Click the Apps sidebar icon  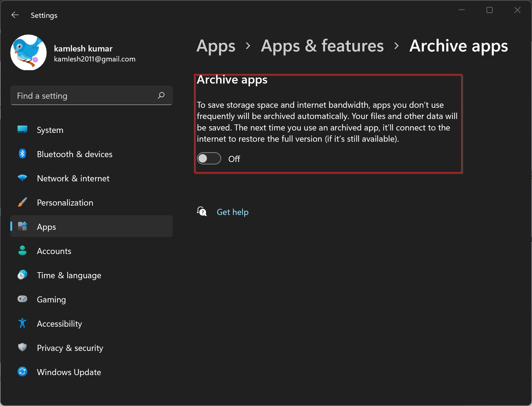(22, 226)
